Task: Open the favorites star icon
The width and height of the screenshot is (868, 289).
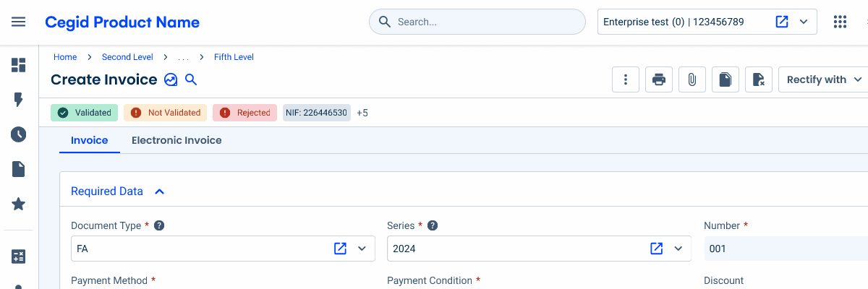Action: point(19,204)
